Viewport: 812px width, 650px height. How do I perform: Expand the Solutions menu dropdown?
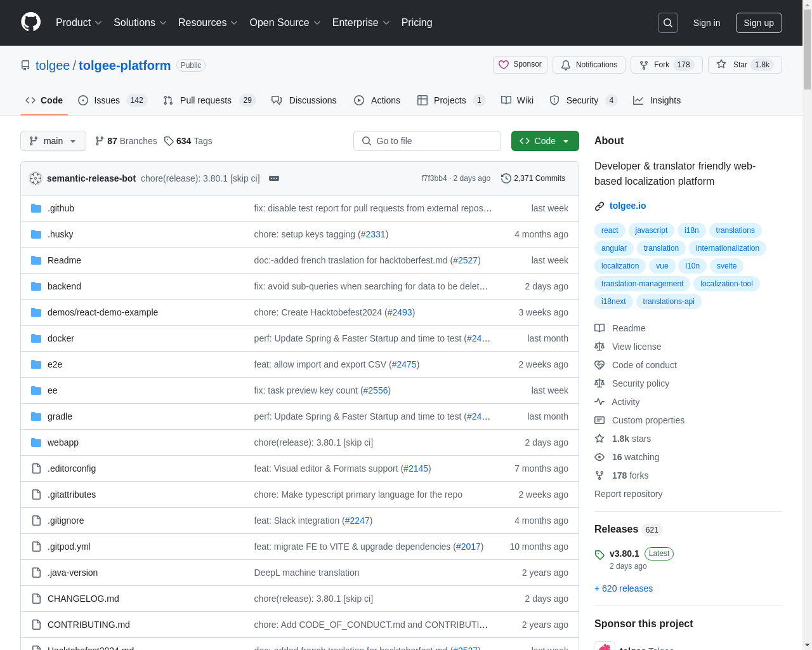(x=140, y=23)
